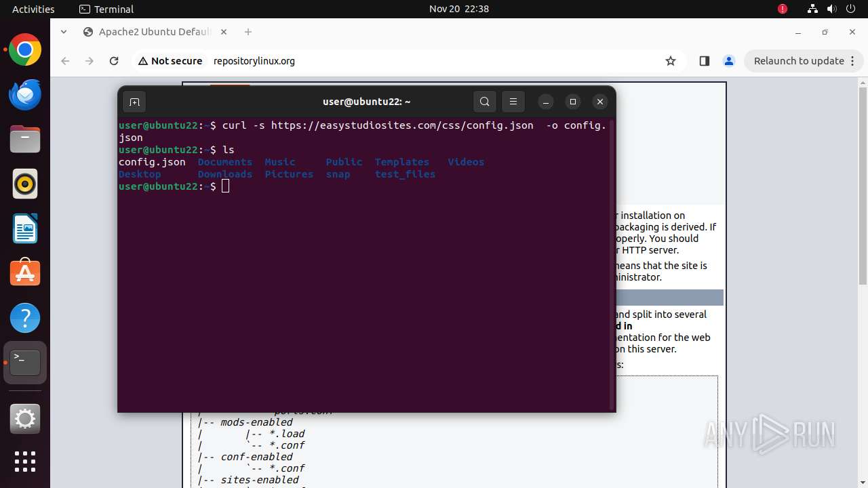Click the snap folder name in terminal
Viewport: 868px width, 488px height.
coord(338,174)
